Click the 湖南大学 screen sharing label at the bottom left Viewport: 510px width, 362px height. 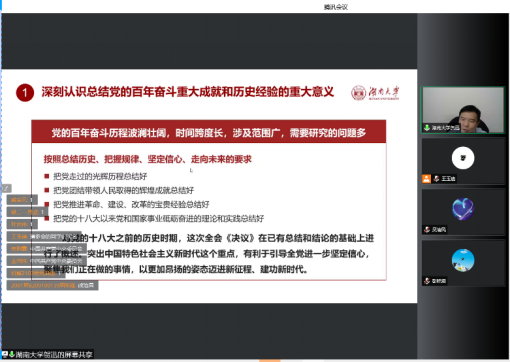point(54,354)
